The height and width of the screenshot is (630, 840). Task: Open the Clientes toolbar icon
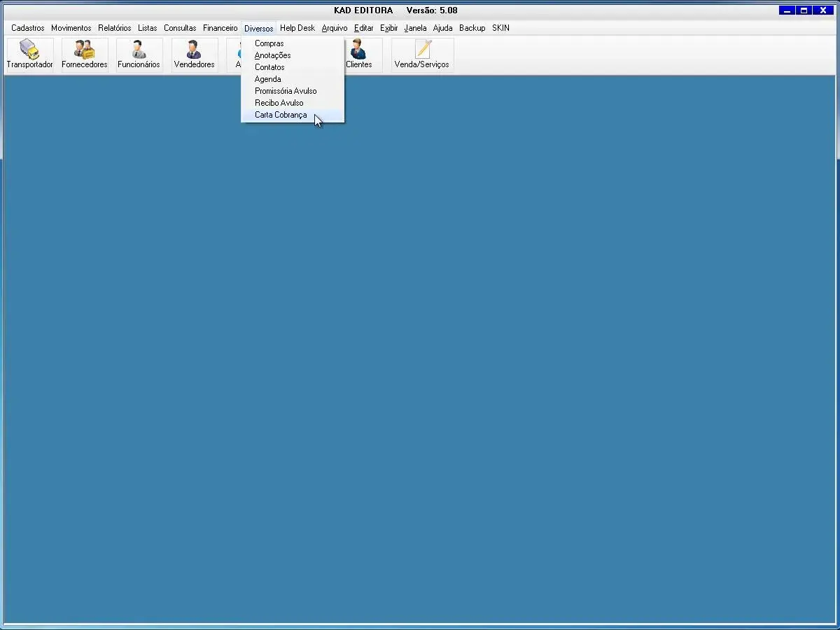359,55
